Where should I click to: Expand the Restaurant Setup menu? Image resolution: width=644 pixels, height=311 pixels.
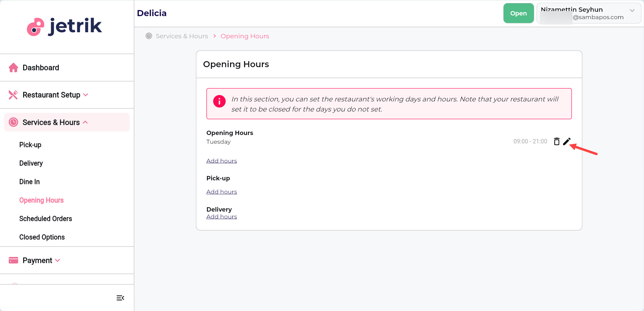click(x=86, y=95)
